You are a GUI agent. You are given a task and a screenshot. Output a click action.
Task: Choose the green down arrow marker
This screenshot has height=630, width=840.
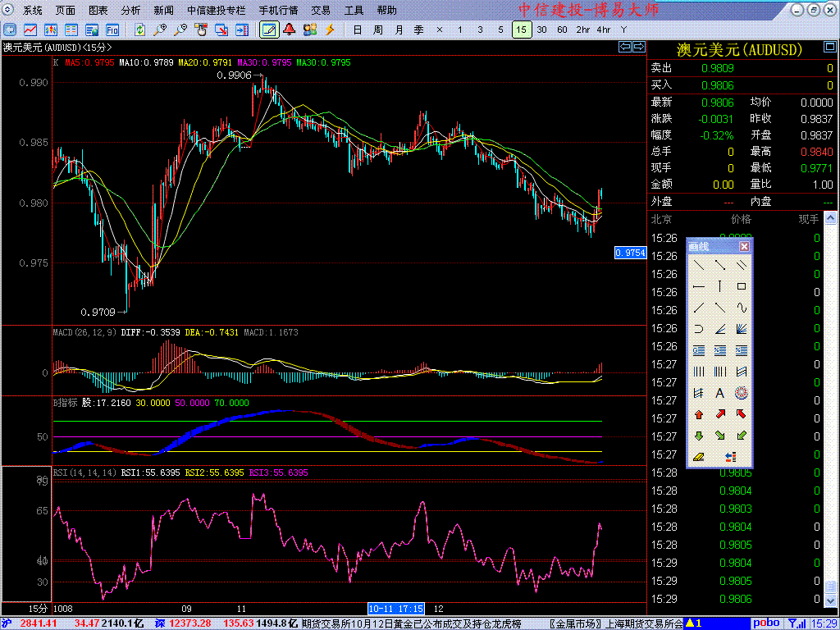pyautogui.click(x=699, y=436)
